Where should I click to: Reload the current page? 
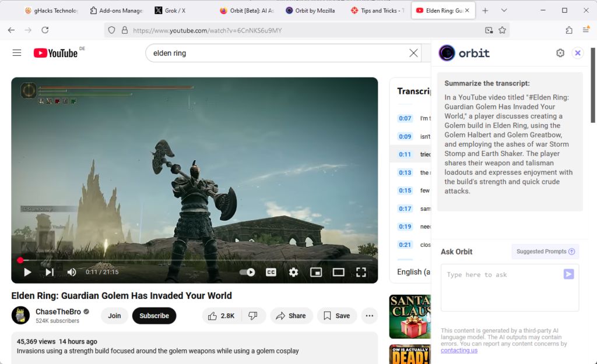point(45,30)
